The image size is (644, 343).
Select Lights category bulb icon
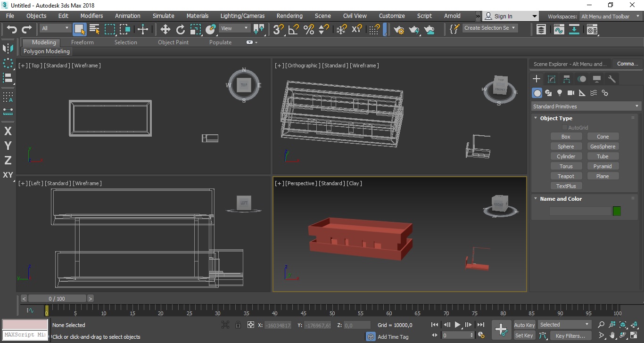(x=560, y=93)
